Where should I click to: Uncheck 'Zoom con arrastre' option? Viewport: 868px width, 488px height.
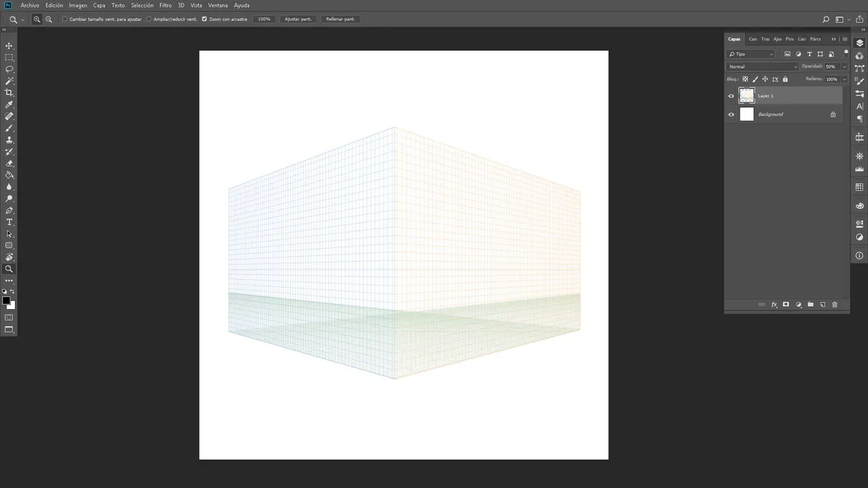[x=204, y=19]
